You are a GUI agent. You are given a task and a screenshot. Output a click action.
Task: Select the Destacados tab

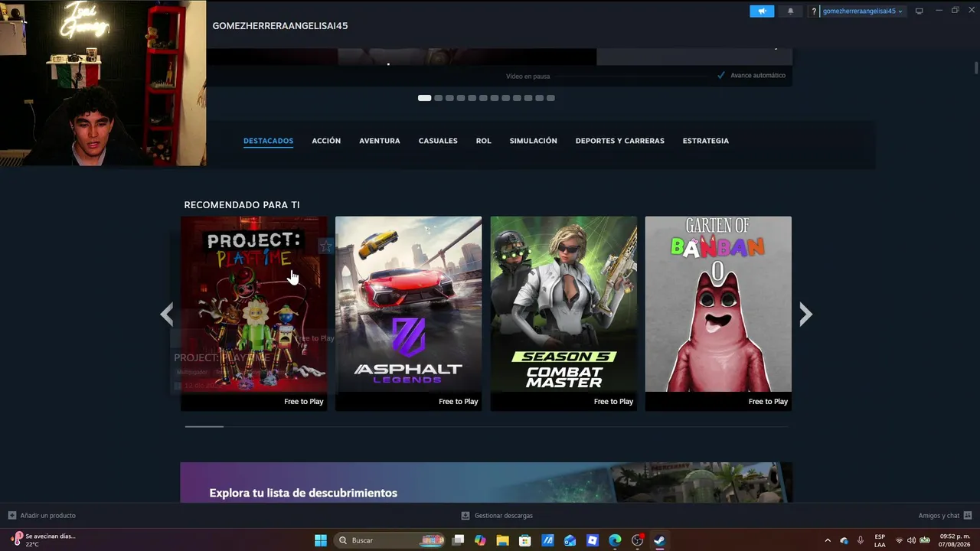268,141
